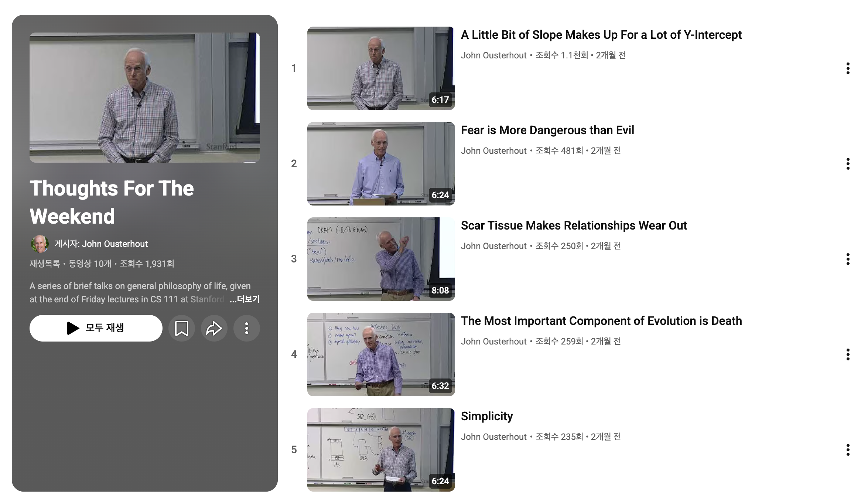Play the 6:32 Evolution video thumbnail
Viewport: 868px width, 499px height.
tap(381, 354)
